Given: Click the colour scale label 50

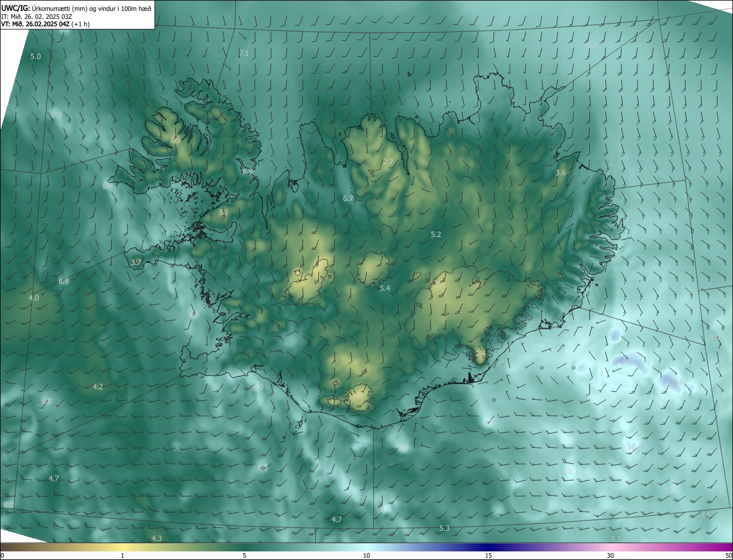Looking at the screenshot, I should [x=728, y=555].
